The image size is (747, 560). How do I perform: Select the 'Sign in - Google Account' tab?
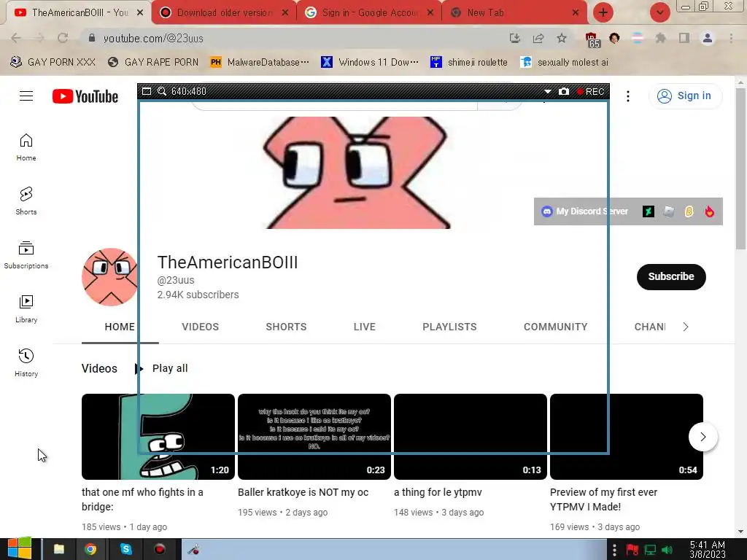click(369, 13)
